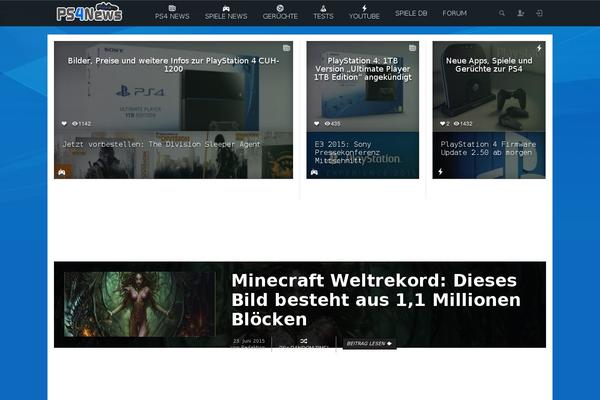The image size is (600, 400).
Task: Click the login icon in the header
Action: (539, 14)
